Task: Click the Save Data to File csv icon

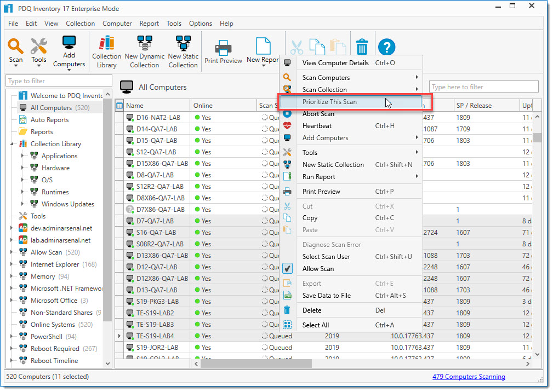Action: pyautogui.click(x=287, y=296)
